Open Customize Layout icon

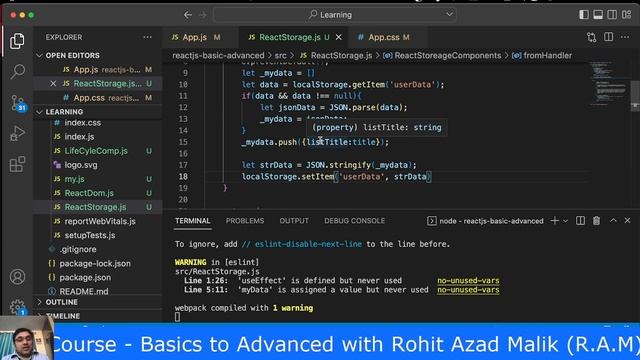click(x=627, y=15)
